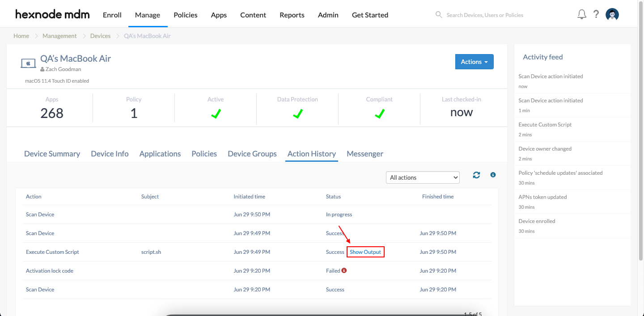Image resolution: width=644 pixels, height=316 pixels.
Task: Click the Activity feed heading
Action: 542,57
